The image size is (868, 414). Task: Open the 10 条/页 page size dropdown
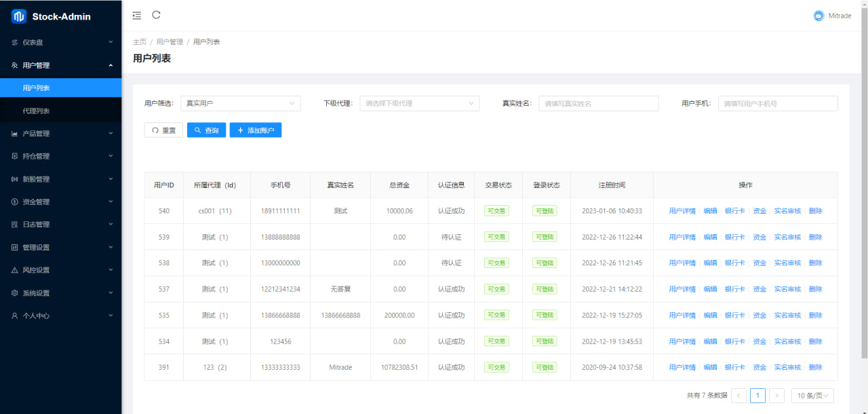click(x=812, y=396)
